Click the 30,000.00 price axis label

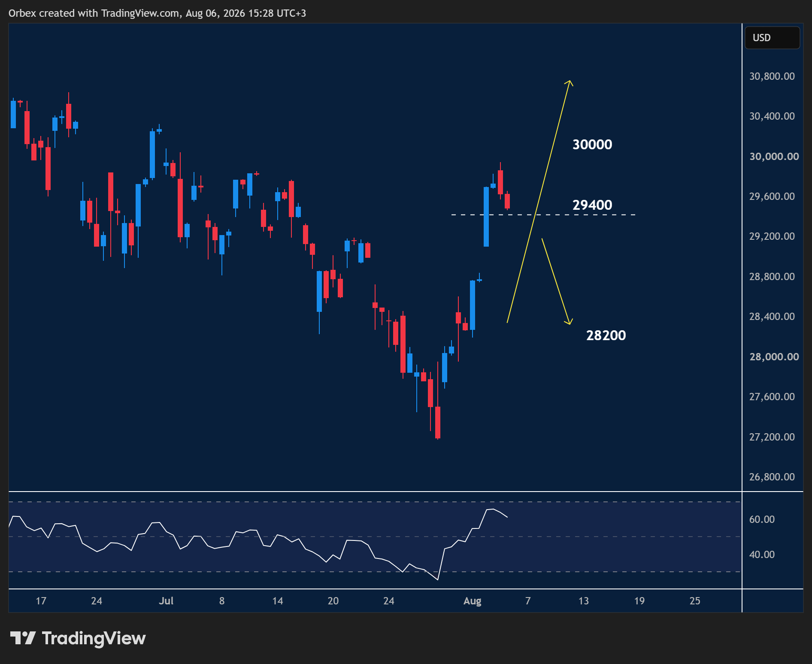click(774, 157)
